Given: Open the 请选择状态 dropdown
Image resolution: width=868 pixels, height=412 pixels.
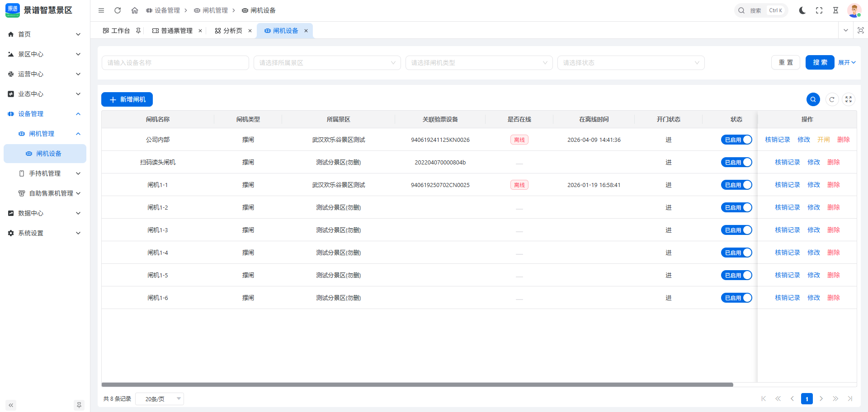Looking at the screenshot, I should click(631, 63).
